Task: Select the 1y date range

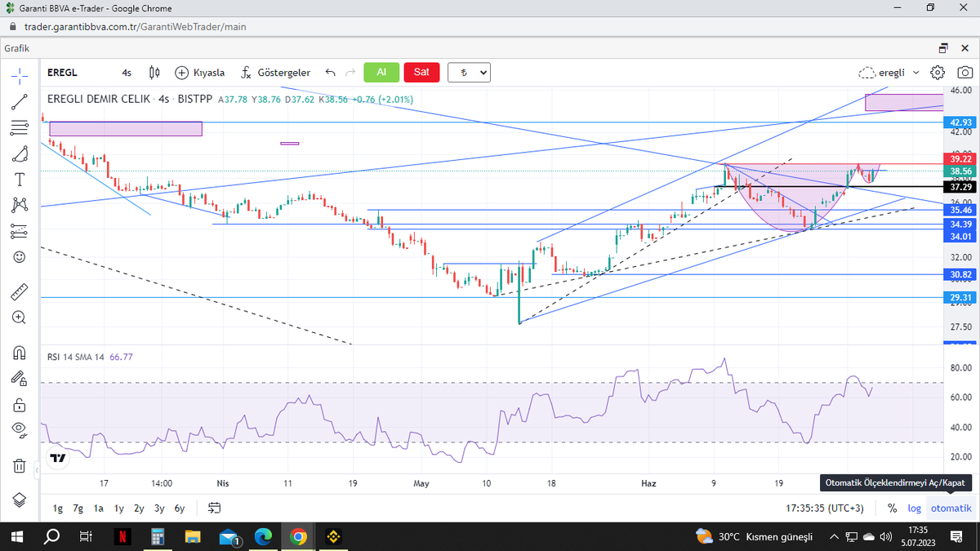Action: point(118,508)
